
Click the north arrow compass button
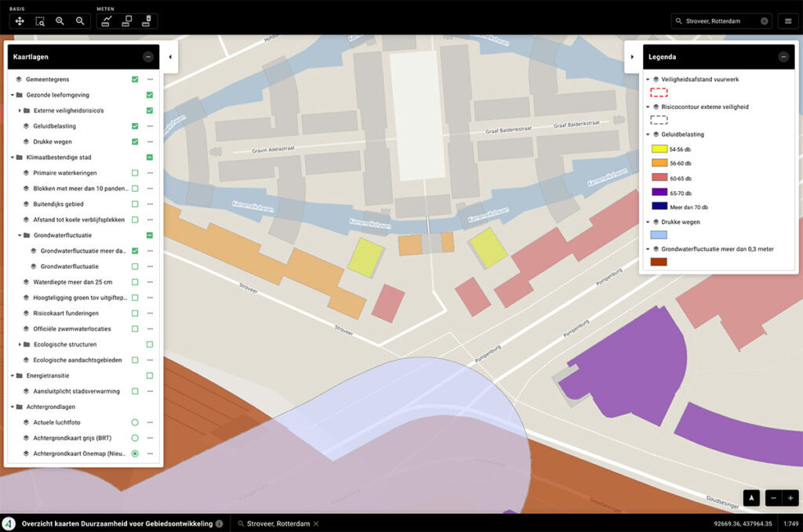tap(751, 498)
